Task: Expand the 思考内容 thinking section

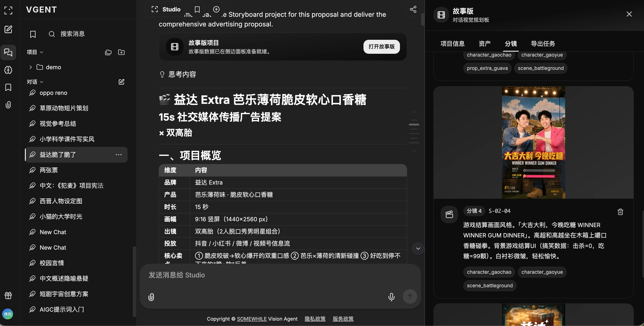Action: tap(177, 74)
